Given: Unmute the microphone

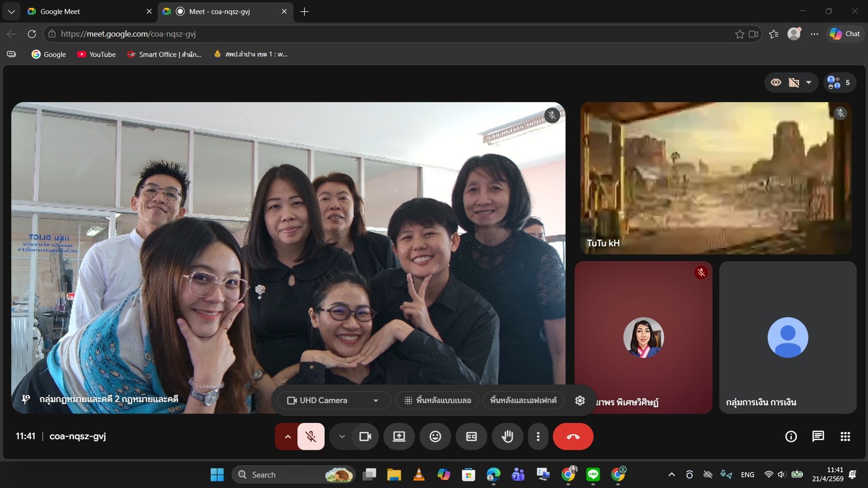Looking at the screenshot, I should [x=311, y=437].
